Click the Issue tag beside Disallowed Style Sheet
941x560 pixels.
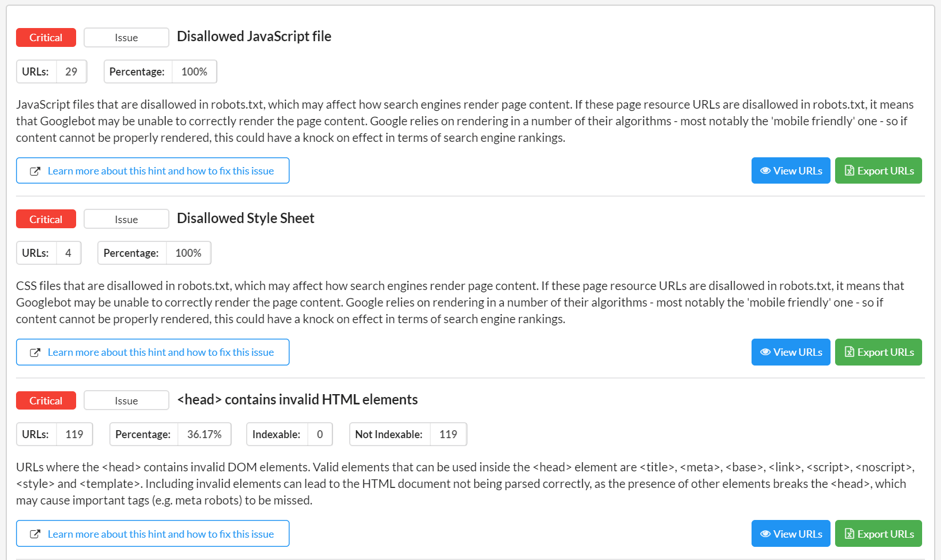(126, 220)
